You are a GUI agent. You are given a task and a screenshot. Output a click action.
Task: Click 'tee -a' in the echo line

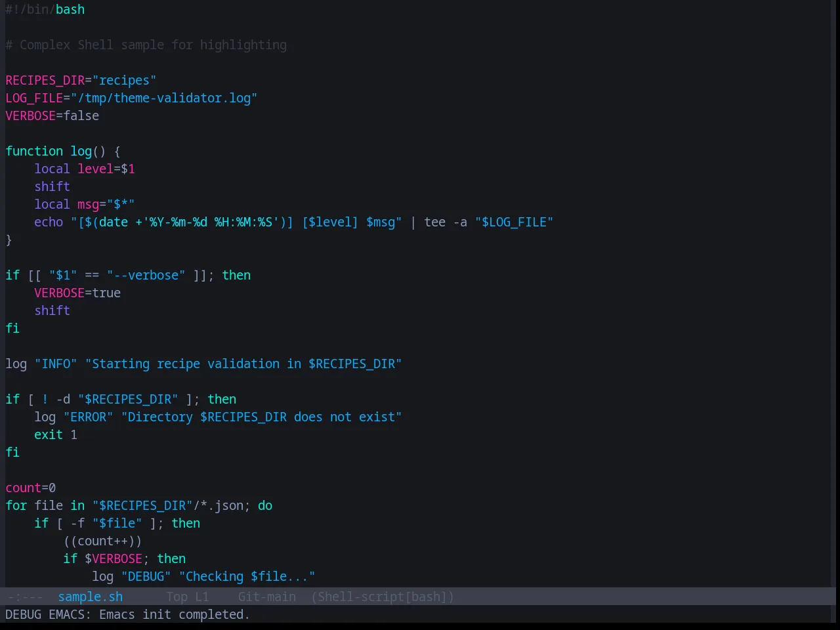tap(446, 222)
